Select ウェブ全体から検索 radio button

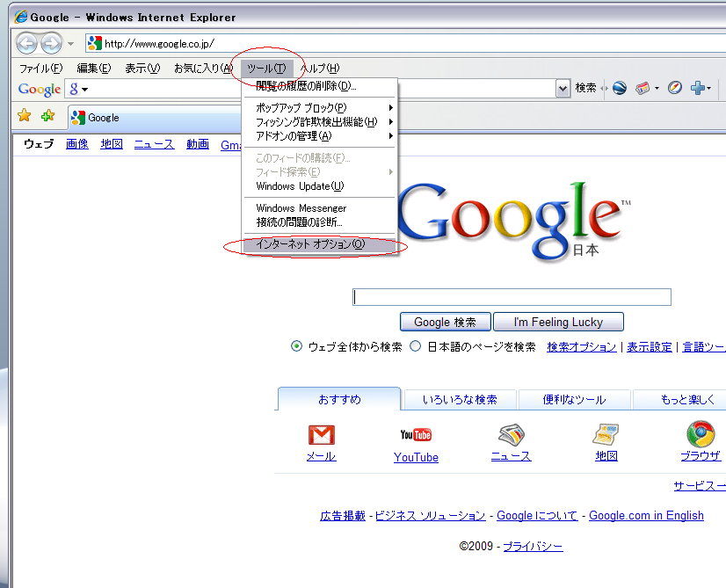tap(296, 345)
